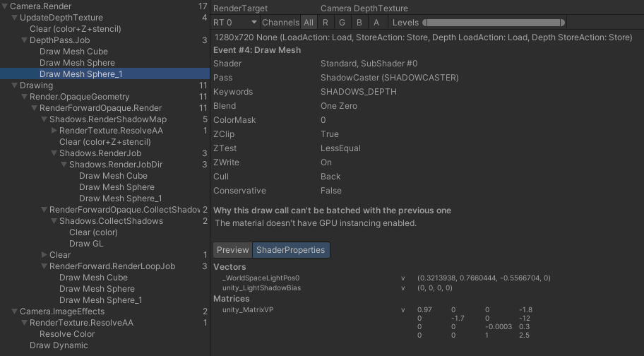The width and height of the screenshot is (644, 356).
Task: Switch to the Preview tab
Action: 232,250
